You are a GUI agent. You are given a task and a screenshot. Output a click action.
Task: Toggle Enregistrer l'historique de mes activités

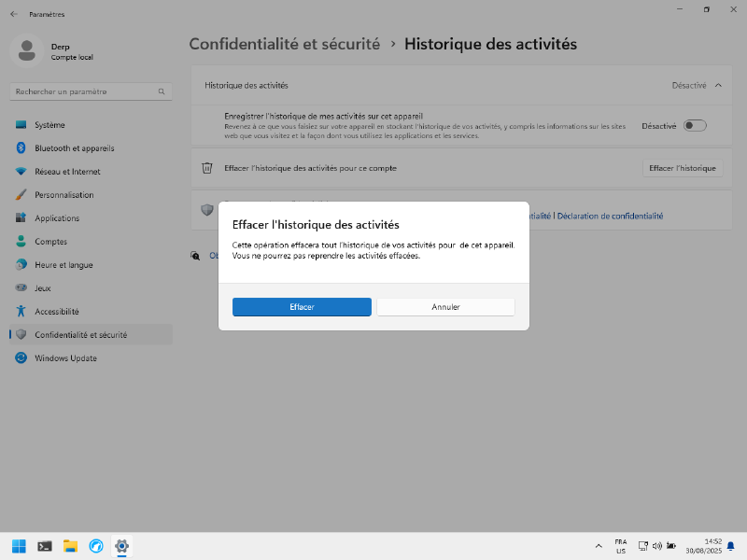pyautogui.click(x=694, y=124)
